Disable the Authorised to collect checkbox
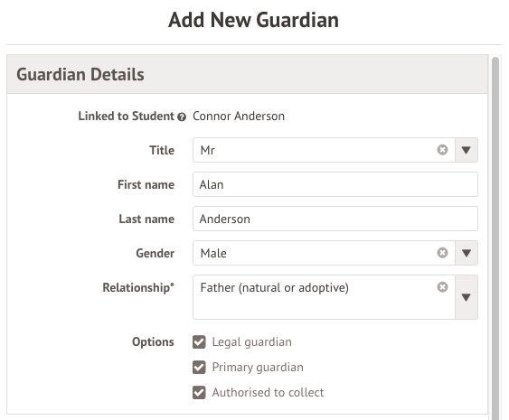The height and width of the screenshot is (420, 509). click(199, 392)
